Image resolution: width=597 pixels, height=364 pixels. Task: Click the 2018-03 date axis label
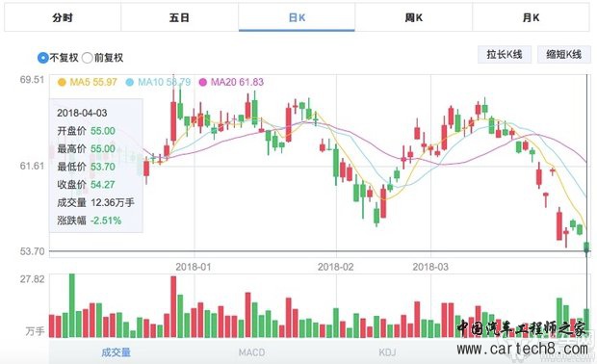point(430,267)
